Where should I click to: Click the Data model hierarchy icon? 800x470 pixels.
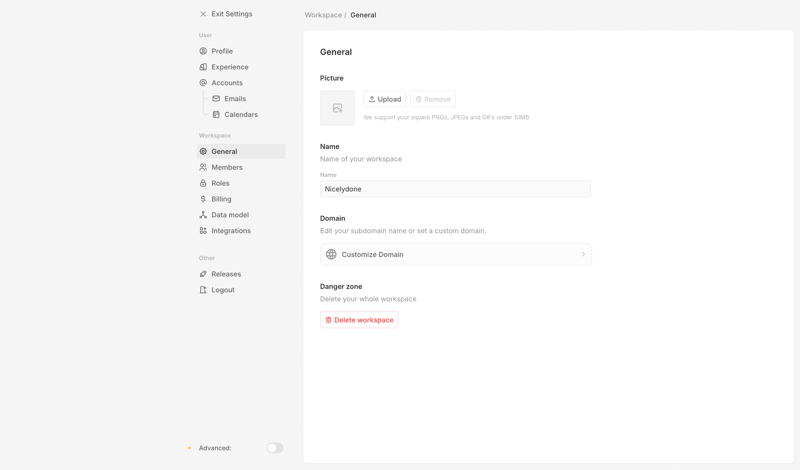203,215
